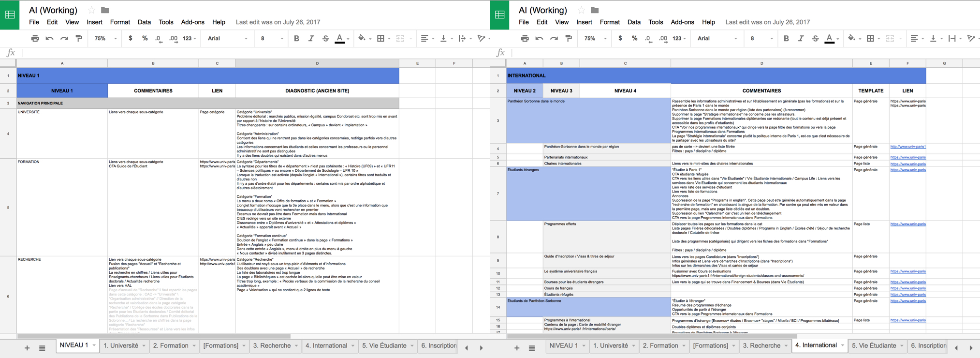Toggle strikethrough in the right window toolbar
Image resolution: width=980 pixels, height=358 pixels.
[x=815, y=38]
